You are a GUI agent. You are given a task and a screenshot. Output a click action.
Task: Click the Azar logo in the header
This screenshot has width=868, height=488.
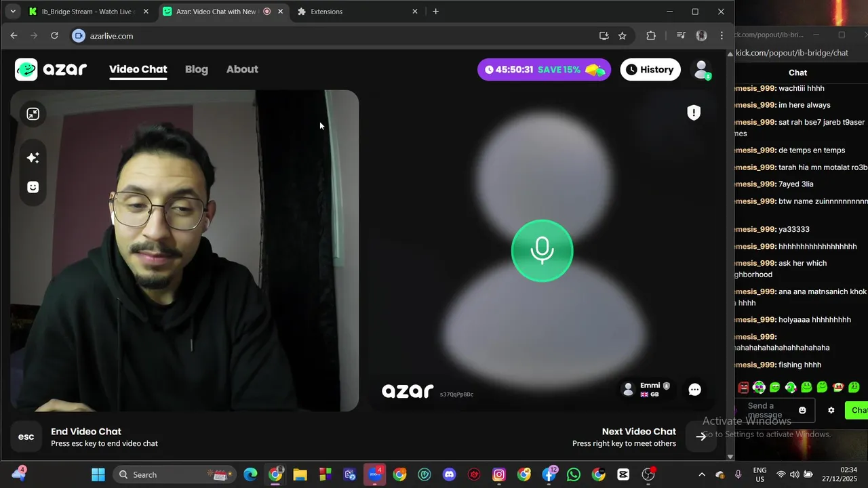[51, 69]
